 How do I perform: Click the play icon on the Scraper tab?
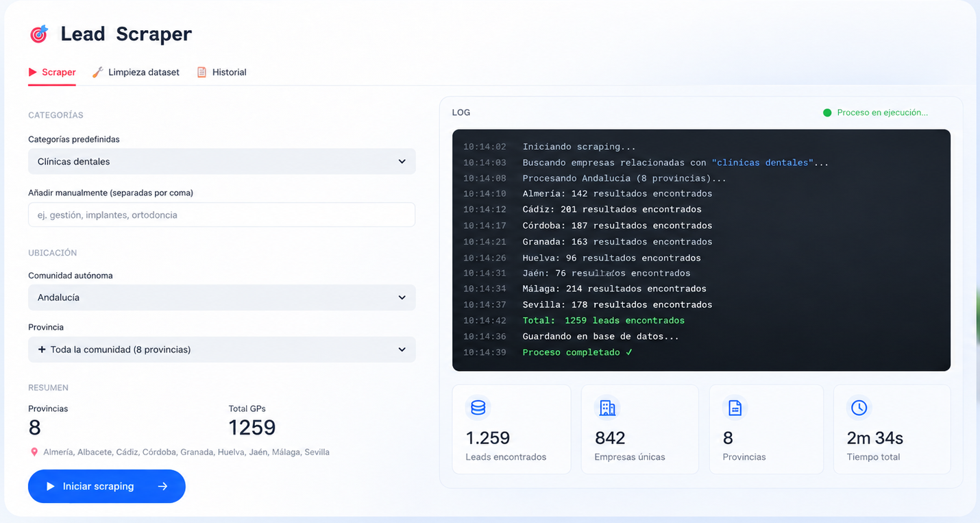pos(32,72)
